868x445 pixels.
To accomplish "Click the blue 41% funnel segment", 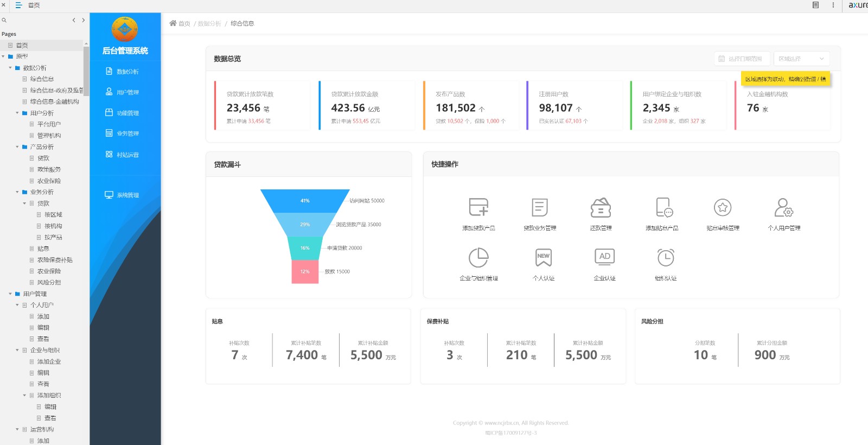I will [x=305, y=200].
